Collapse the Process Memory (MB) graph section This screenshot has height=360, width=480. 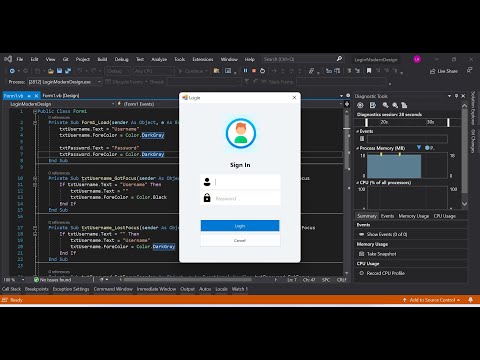pyautogui.click(x=357, y=148)
